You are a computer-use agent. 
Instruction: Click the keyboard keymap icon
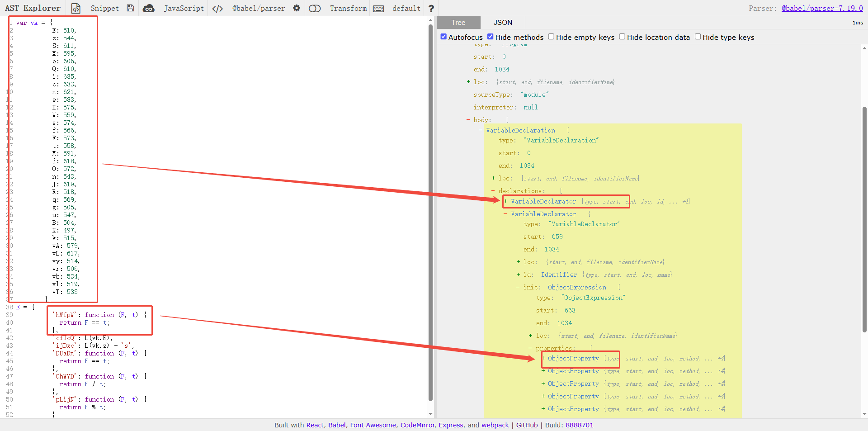click(378, 8)
